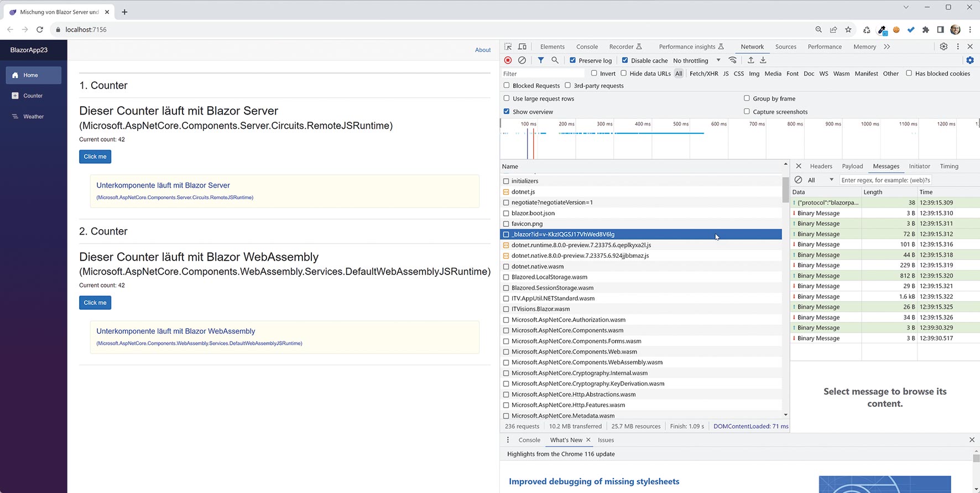Uncheck the Preserve log checkbox
The image size is (980, 493).
(x=572, y=60)
